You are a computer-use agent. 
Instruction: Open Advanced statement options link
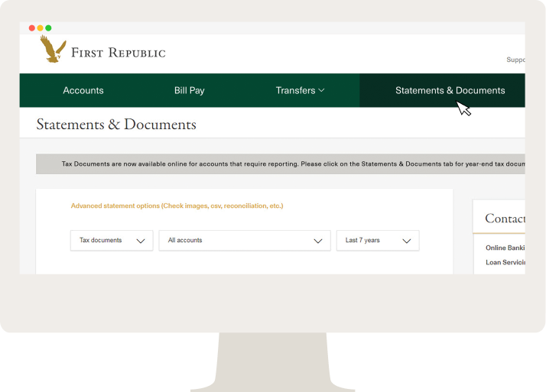click(x=177, y=206)
